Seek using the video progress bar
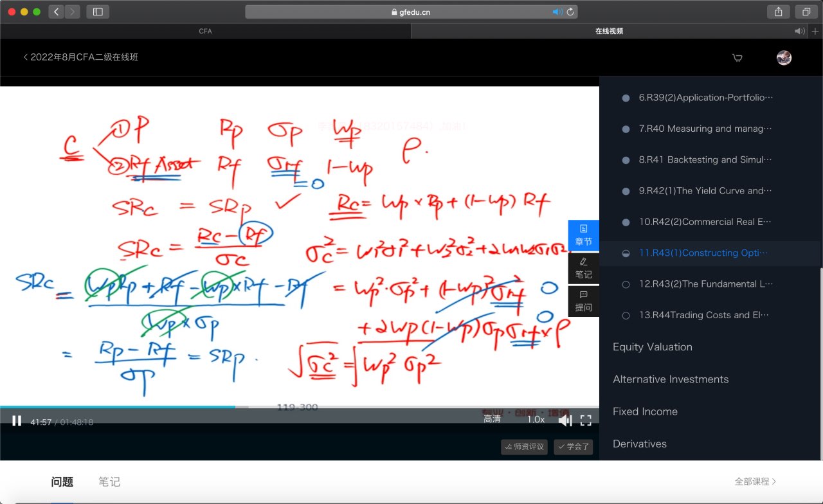Screen dimensions: 823x504 tap(299, 407)
